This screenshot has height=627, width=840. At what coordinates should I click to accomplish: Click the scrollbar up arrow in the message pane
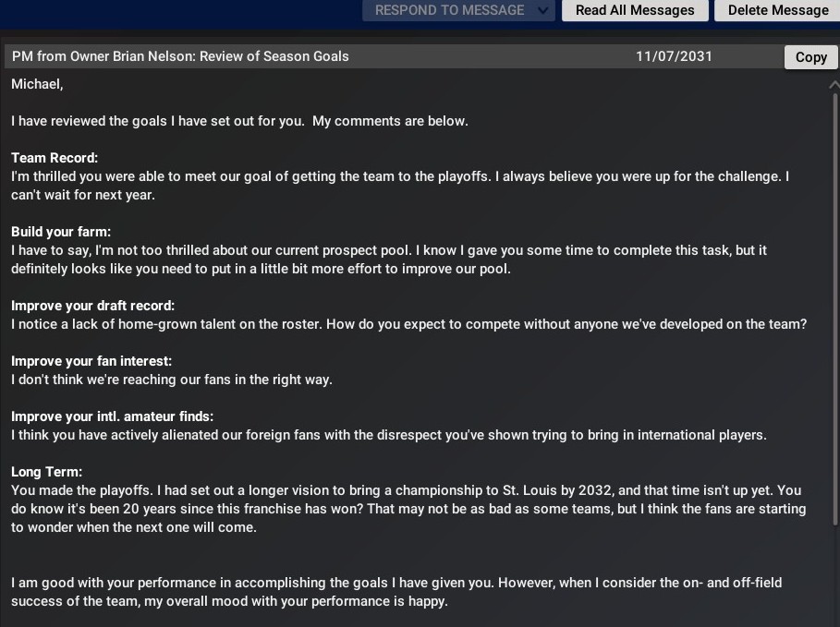tap(834, 84)
